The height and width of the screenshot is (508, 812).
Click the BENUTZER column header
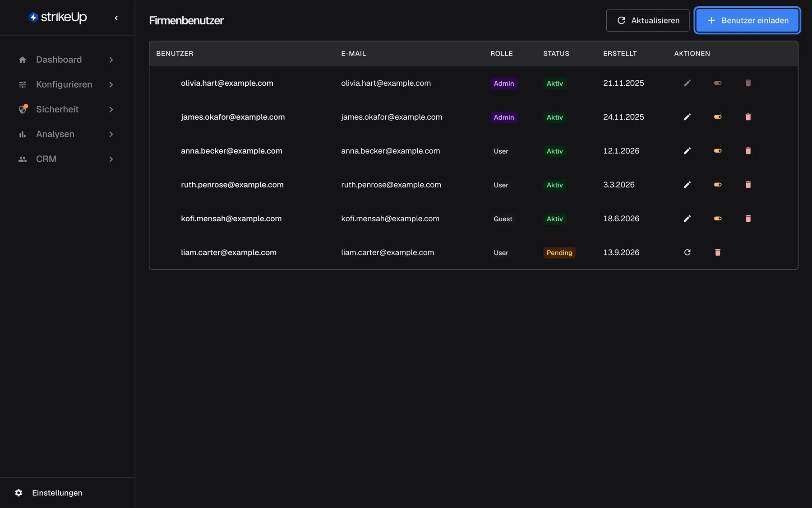pyautogui.click(x=175, y=54)
